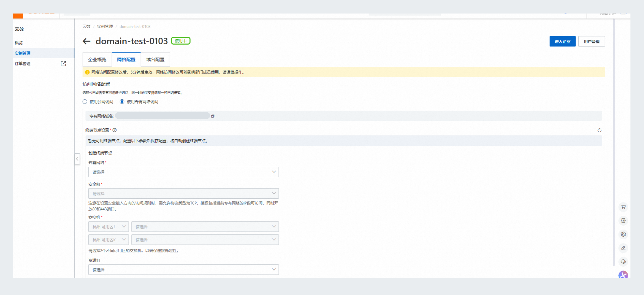This screenshot has height=295, width=644.
Task: Click the 访问网络配置 section title
Action: [96, 84]
